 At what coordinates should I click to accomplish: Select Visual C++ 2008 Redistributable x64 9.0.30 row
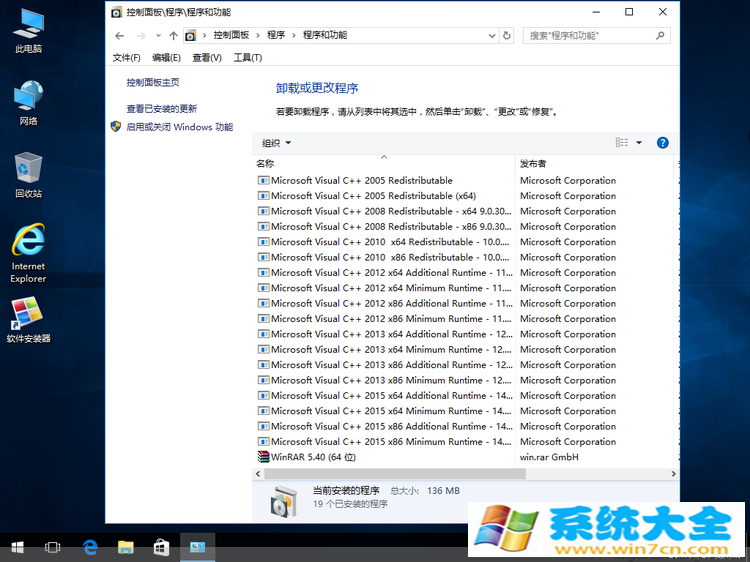[465, 211]
